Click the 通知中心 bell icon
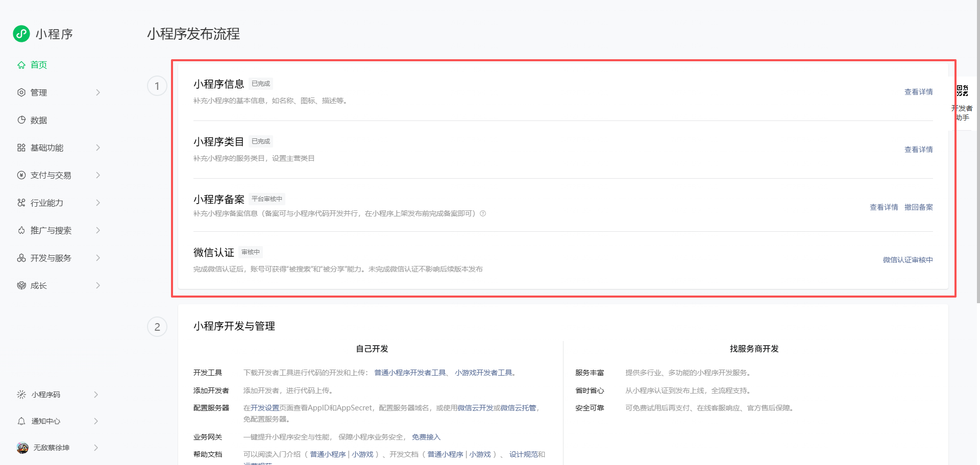The image size is (980, 465). point(21,421)
